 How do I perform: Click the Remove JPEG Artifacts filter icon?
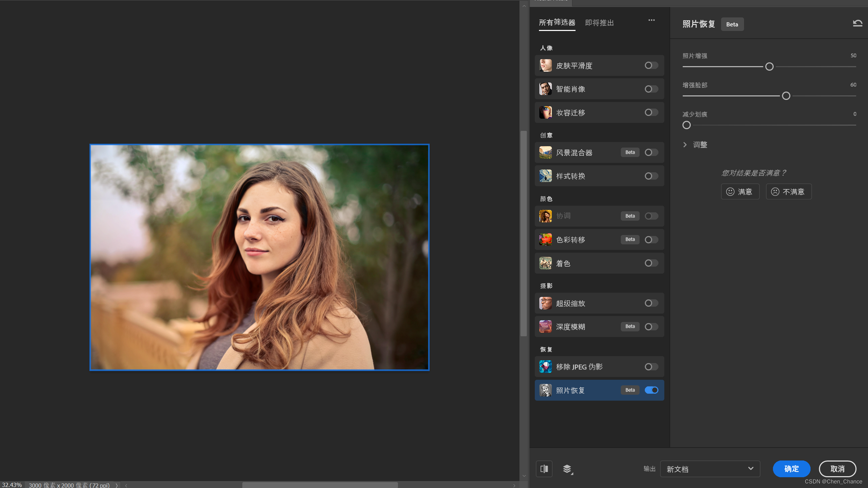pos(545,367)
